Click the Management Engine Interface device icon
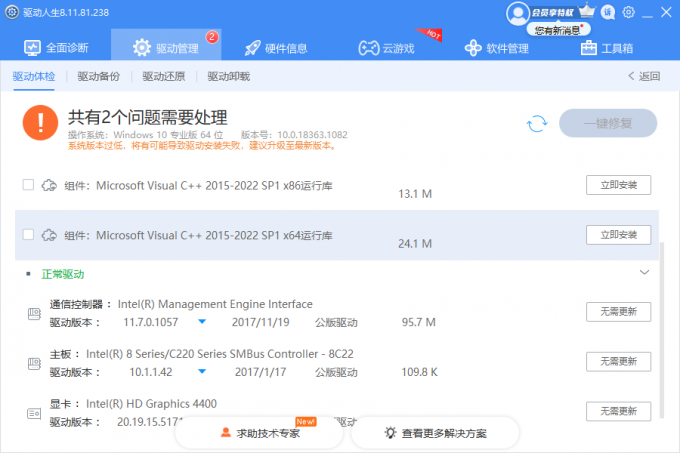 pyautogui.click(x=34, y=313)
